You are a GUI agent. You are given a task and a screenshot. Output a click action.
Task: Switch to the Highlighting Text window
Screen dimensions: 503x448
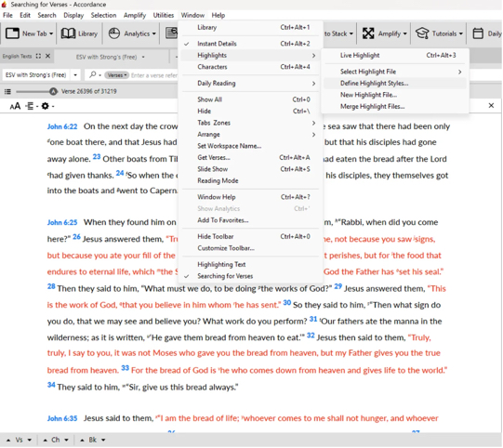pos(250,265)
